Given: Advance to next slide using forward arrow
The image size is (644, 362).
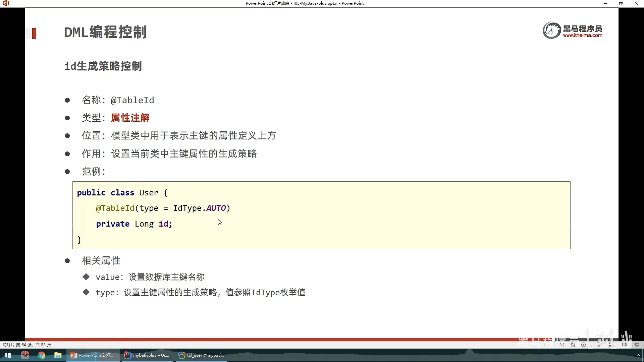Looking at the screenshot, I should click(583, 345).
